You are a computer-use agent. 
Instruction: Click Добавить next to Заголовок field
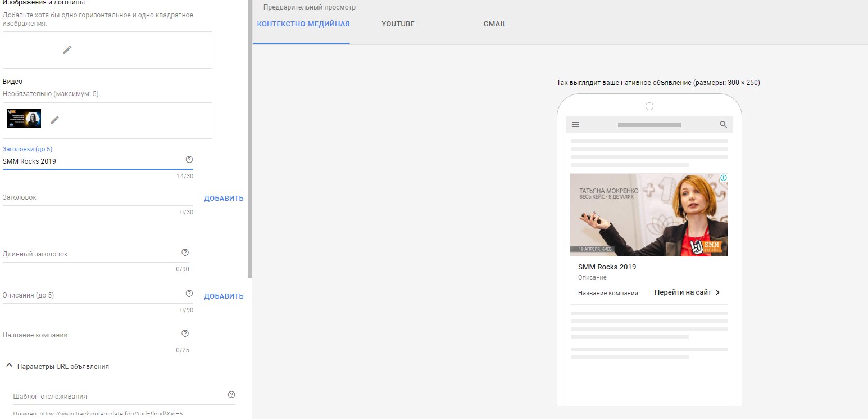coord(224,199)
